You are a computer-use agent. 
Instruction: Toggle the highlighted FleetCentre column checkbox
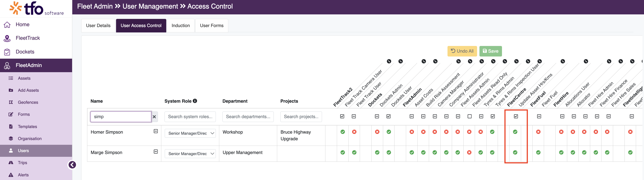[516, 116]
